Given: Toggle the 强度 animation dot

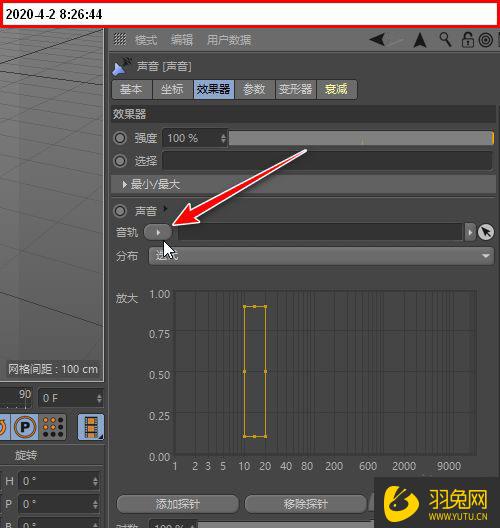Looking at the screenshot, I should tap(120, 138).
